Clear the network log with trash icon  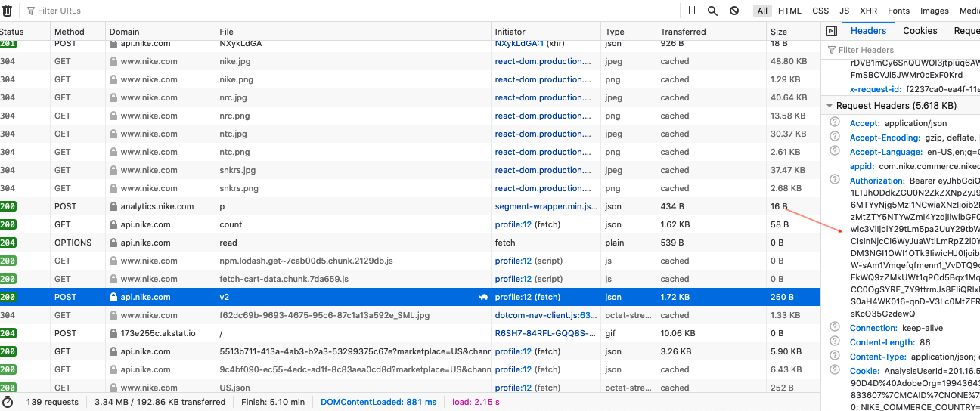(7, 11)
